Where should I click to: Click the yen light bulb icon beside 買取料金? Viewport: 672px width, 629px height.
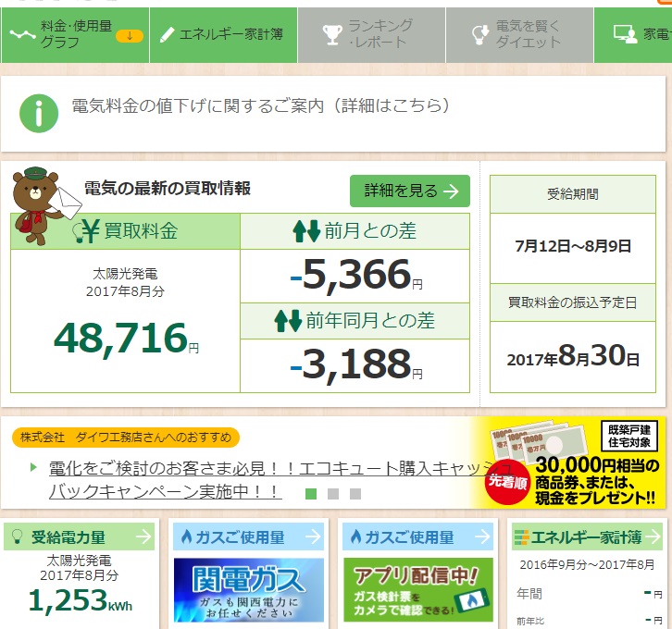(85, 231)
